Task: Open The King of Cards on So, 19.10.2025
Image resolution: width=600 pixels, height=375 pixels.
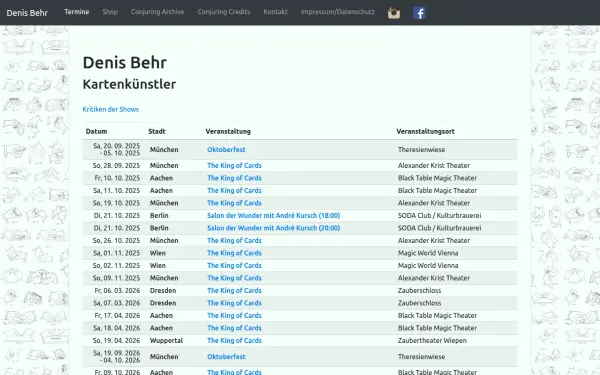Action: pos(234,203)
